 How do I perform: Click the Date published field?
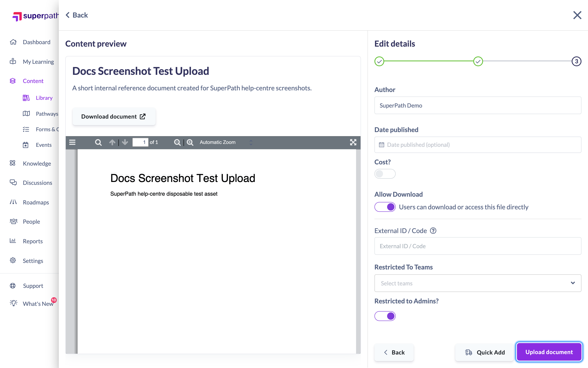[478, 145]
